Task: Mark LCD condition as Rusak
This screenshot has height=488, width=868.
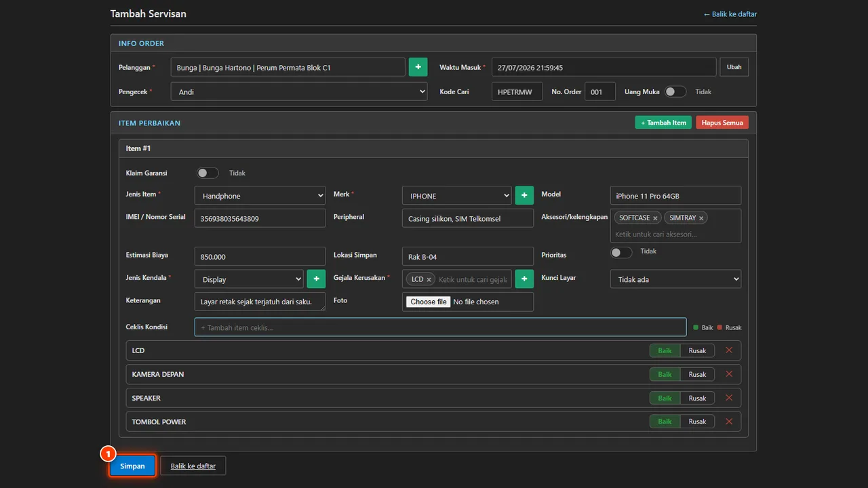Action: tap(697, 350)
